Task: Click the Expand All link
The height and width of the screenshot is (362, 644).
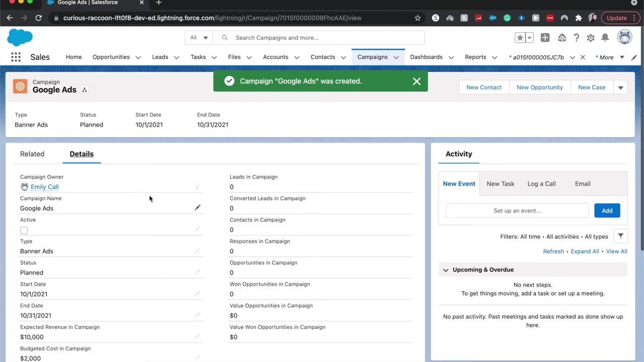Action: (x=585, y=251)
